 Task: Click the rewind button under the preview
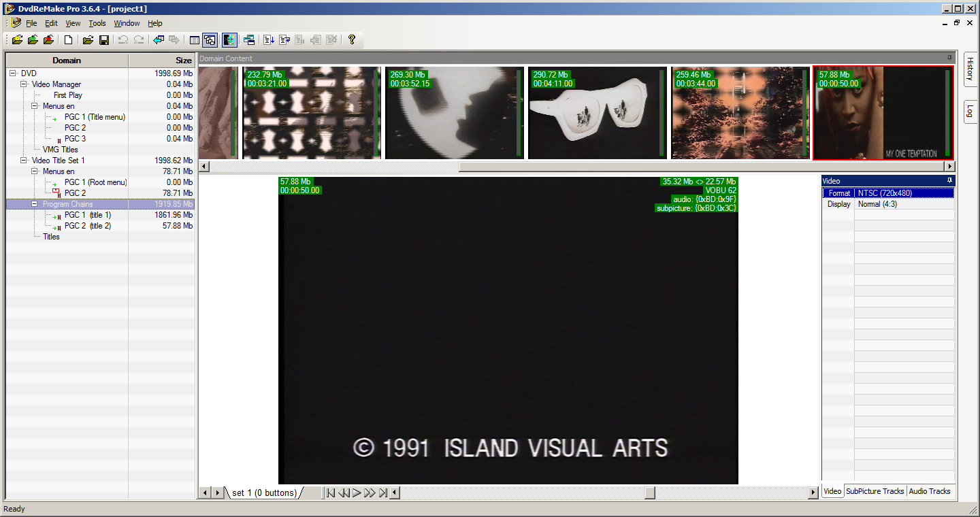(x=344, y=493)
